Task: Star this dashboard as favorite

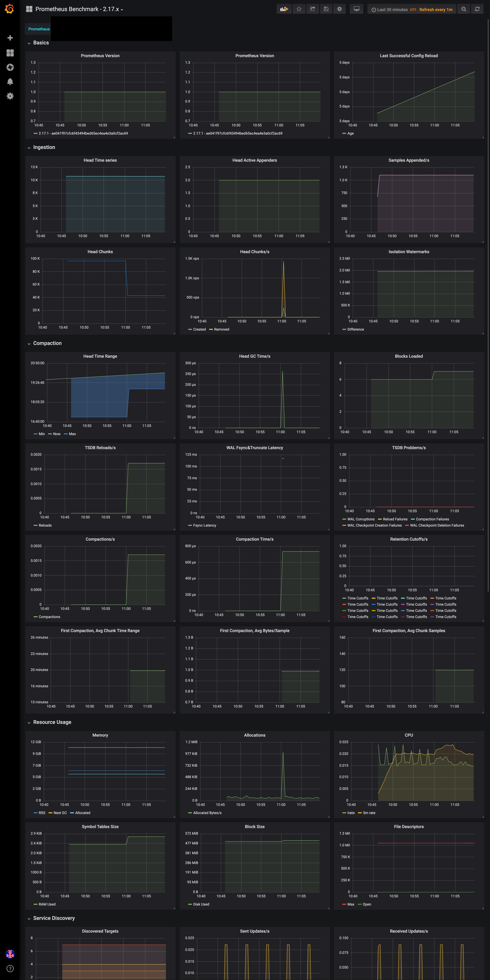Action: [299, 9]
